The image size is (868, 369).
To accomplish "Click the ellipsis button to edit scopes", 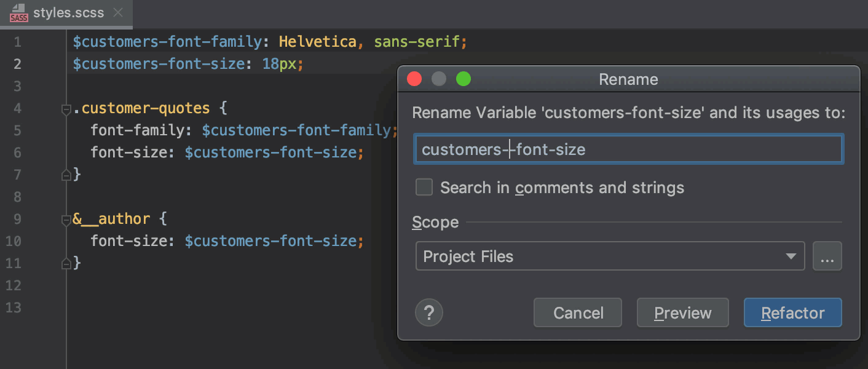I will pos(827,256).
